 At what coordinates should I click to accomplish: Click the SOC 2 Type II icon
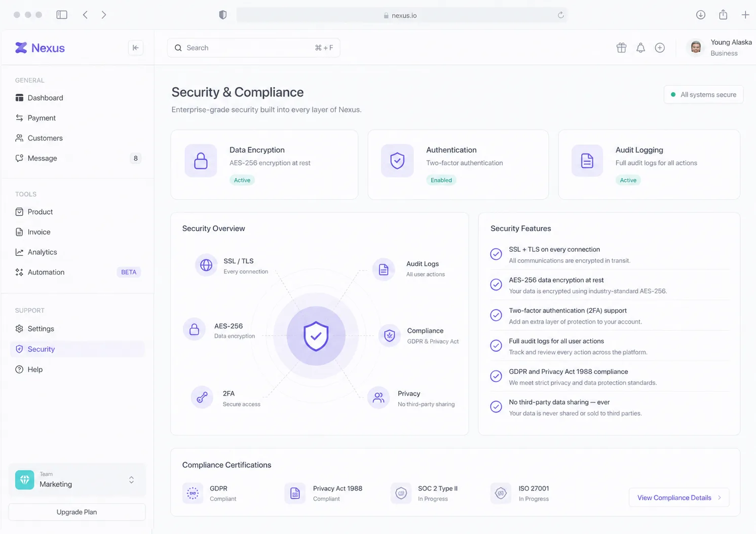[x=401, y=493]
